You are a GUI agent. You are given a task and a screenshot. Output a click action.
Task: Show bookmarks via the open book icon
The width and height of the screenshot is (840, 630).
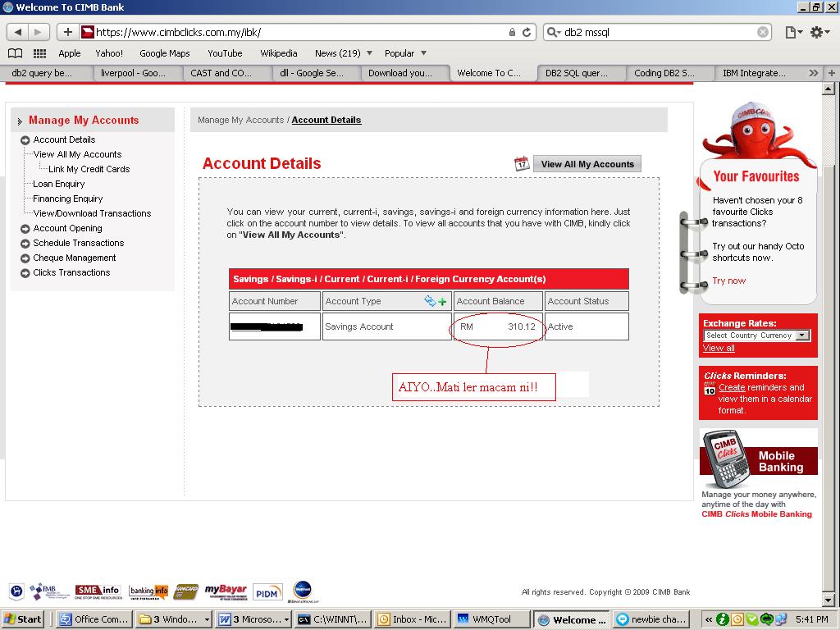(x=15, y=53)
